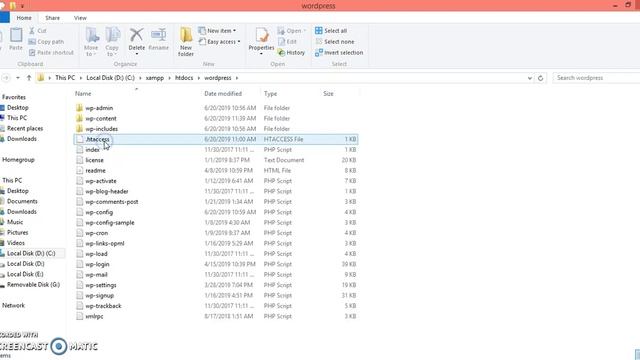The width and height of the screenshot is (640, 360).
Task: Click Local Disk (D:) (C:) breadcrumb
Action: (x=110, y=78)
